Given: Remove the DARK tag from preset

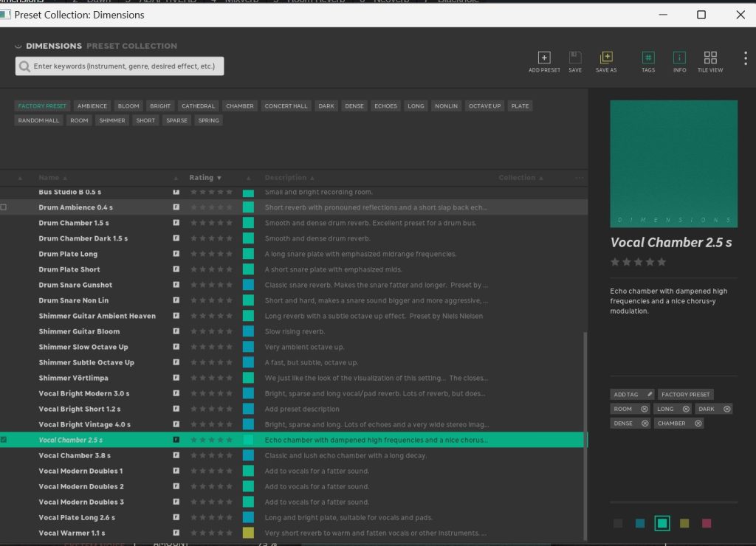Looking at the screenshot, I should tap(726, 409).
